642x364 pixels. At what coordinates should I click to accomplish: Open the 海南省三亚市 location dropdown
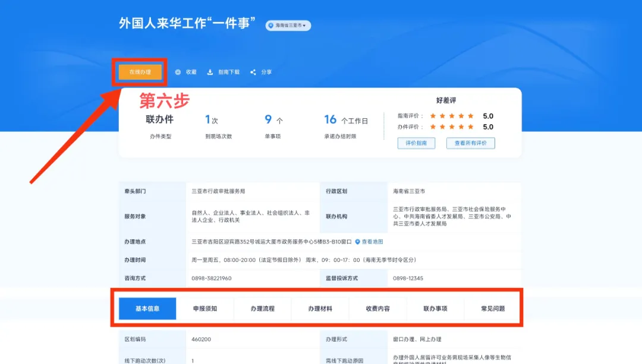[289, 26]
